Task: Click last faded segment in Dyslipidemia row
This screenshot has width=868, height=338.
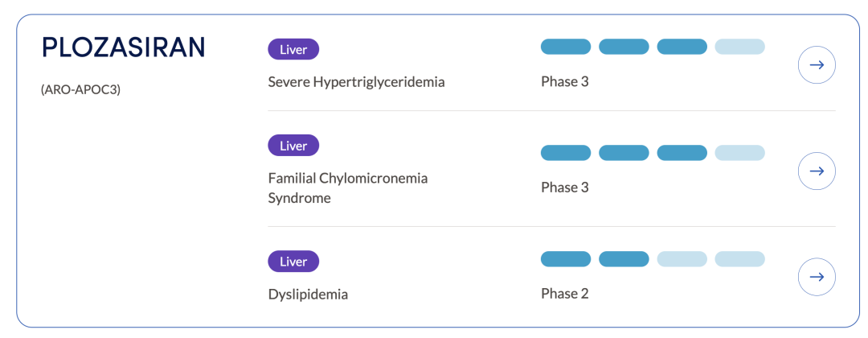Action: [739, 259]
